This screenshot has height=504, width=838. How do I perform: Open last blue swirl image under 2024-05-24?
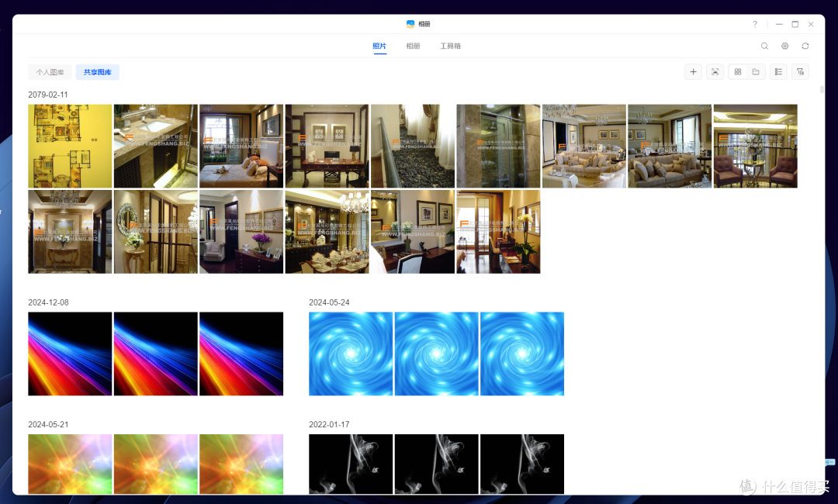[522, 354]
